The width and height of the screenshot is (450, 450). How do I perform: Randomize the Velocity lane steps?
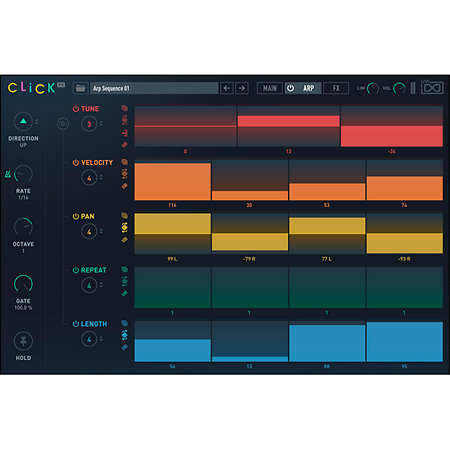tap(125, 173)
